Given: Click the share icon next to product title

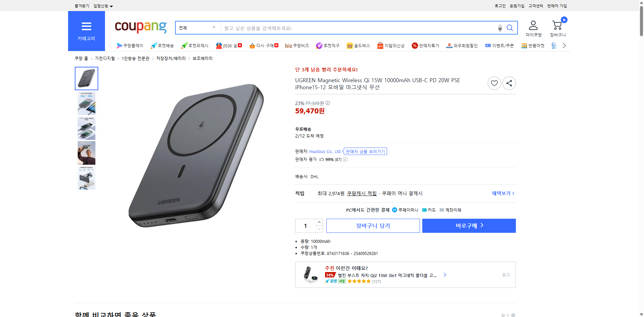Looking at the screenshot, I should pyautogui.click(x=509, y=83).
